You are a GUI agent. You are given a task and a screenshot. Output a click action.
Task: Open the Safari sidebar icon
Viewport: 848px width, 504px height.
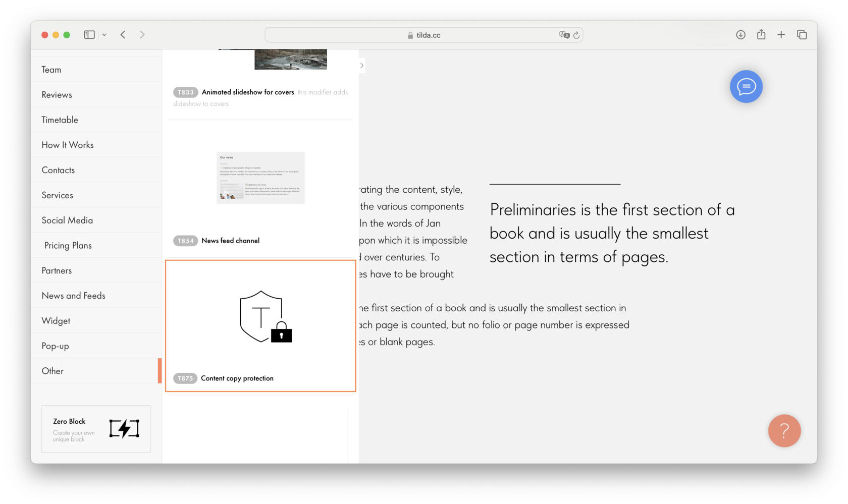89,34
